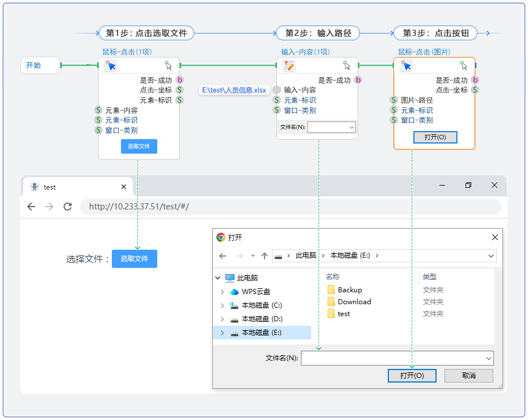Click the 是否-成功 boolean port in step 1
The height and width of the screenshot is (420, 528).
(x=179, y=80)
